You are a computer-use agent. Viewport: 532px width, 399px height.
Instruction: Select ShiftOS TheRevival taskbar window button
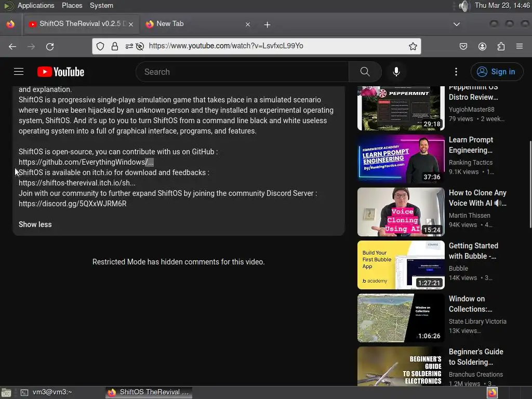click(149, 392)
